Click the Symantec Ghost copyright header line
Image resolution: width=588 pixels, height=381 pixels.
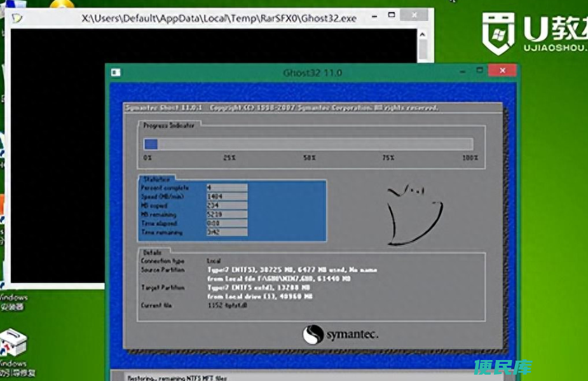[282, 108]
